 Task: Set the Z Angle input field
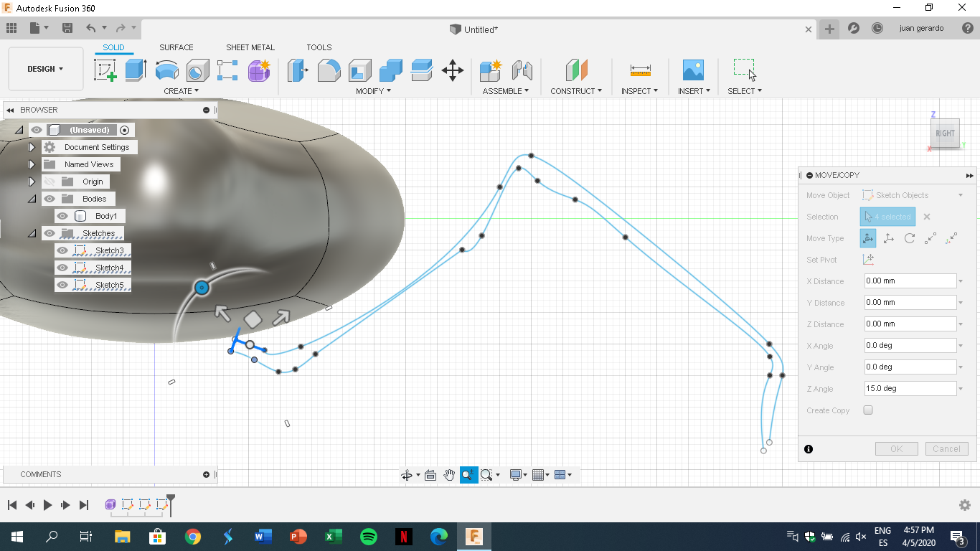click(910, 388)
